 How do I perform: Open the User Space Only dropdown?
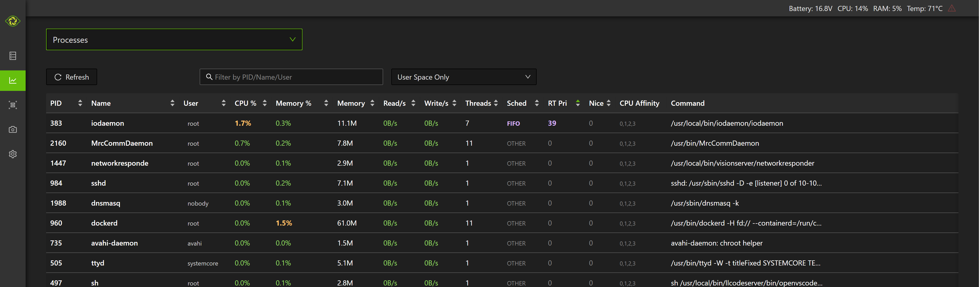[463, 77]
